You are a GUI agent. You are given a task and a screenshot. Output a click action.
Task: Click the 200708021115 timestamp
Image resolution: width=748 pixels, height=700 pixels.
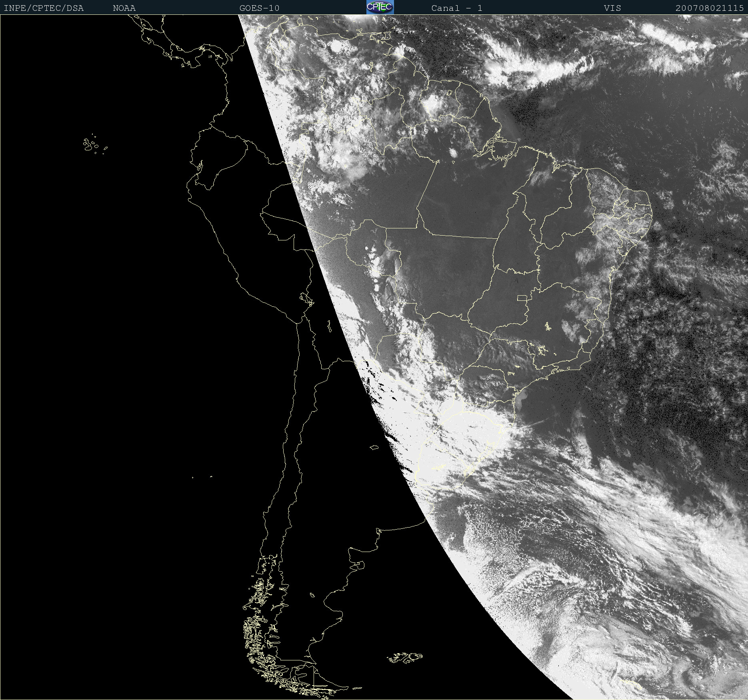point(710,8)
